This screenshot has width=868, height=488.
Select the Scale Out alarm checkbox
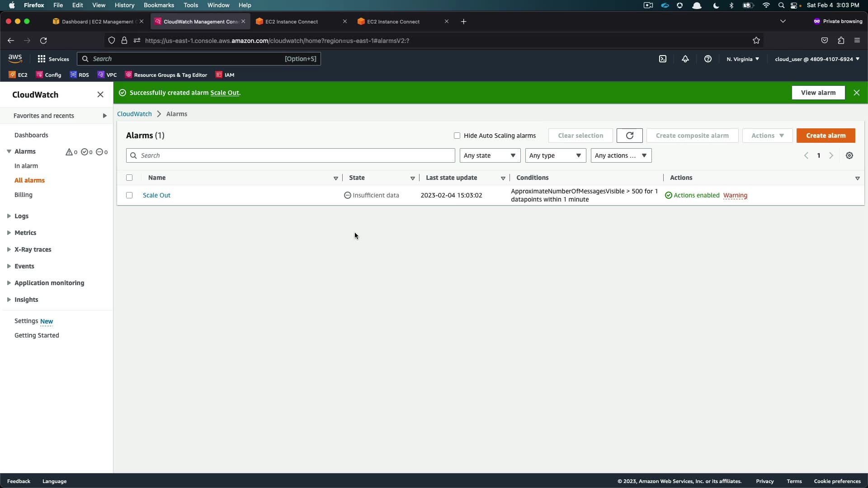(129, 195)
